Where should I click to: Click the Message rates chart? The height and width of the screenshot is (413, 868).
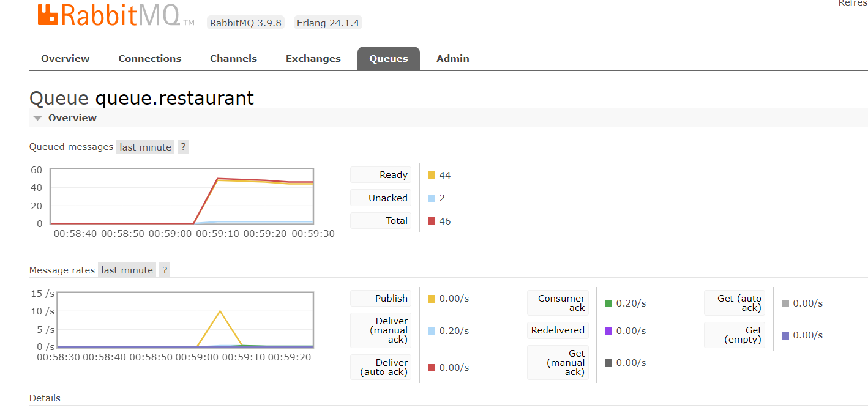click(x=185, y=320)
